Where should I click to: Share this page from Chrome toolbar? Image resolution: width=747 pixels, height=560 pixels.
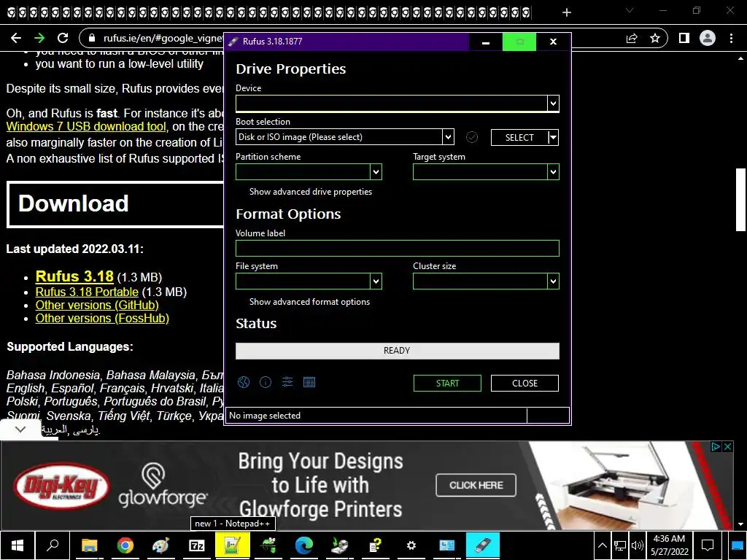632,38
